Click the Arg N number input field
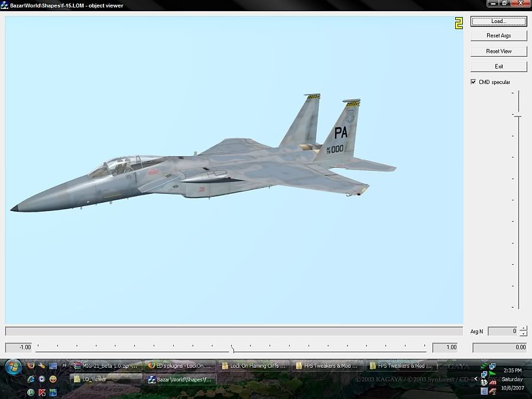Image resolution: width=532 pixels, height=399 pixels. click(502, 332)
